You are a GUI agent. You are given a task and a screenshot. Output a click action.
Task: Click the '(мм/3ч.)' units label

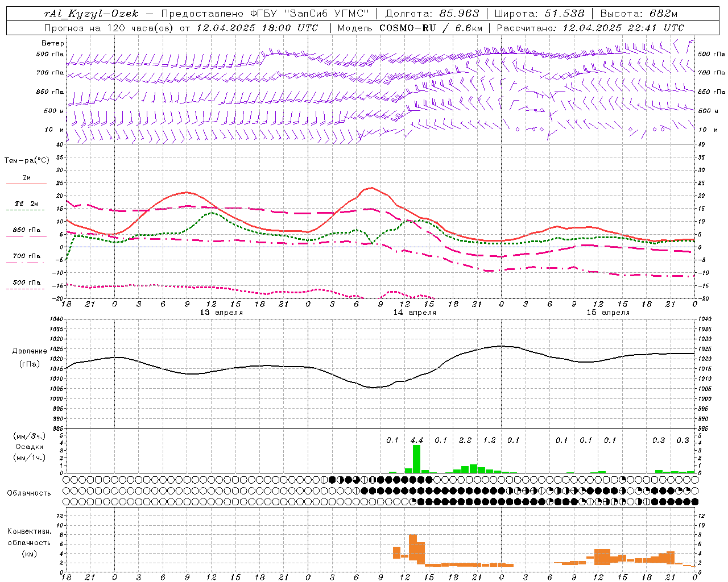coord(30,436)
